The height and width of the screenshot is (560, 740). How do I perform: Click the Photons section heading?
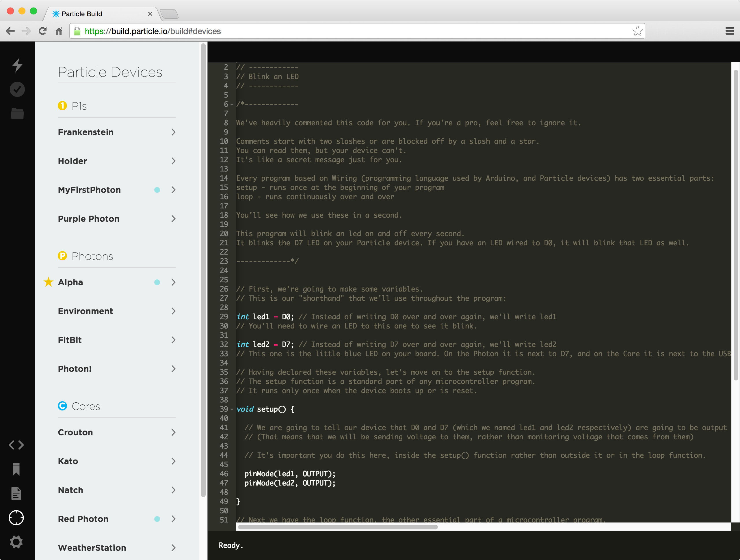click(x=92, y=256)
